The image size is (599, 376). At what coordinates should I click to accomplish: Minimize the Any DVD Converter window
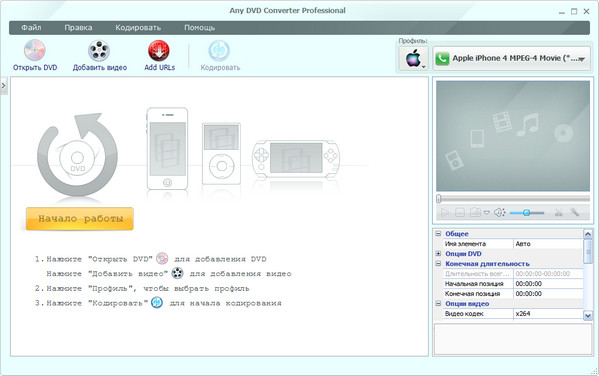coord(562,12)
